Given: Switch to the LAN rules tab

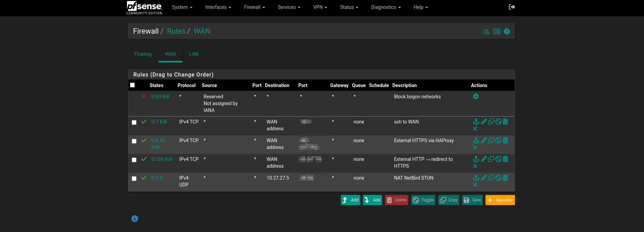Looking at the screenshot, I should pyautogui.click(x=194, y=54).
